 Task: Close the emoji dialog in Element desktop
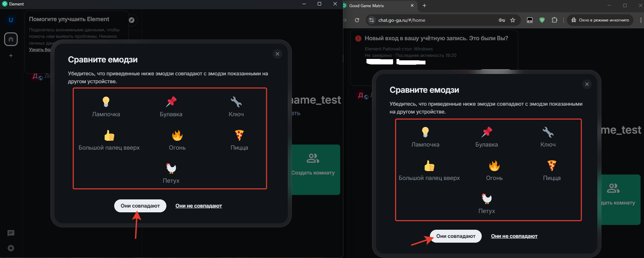[278, 54]
